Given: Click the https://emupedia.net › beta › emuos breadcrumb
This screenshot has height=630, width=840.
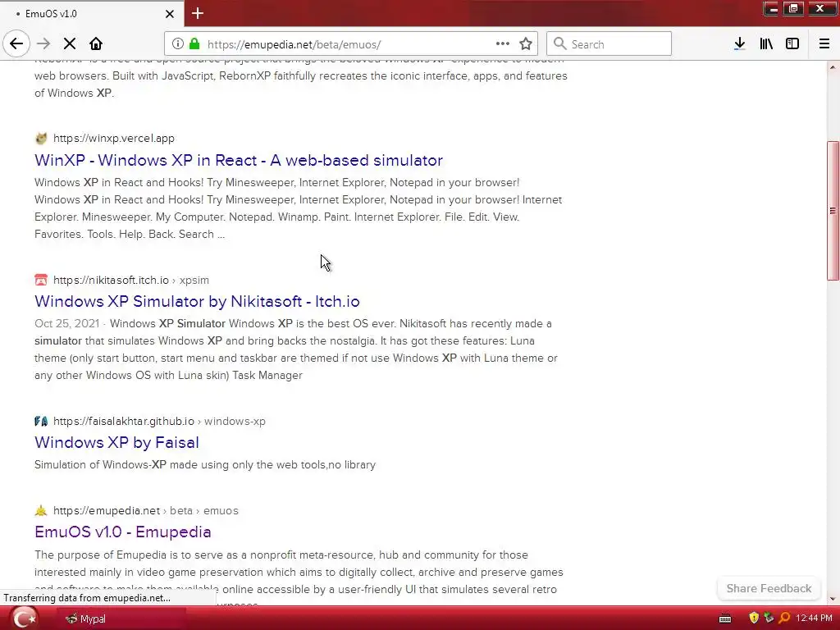Looking at the screenshot, I should coord(146,510).
